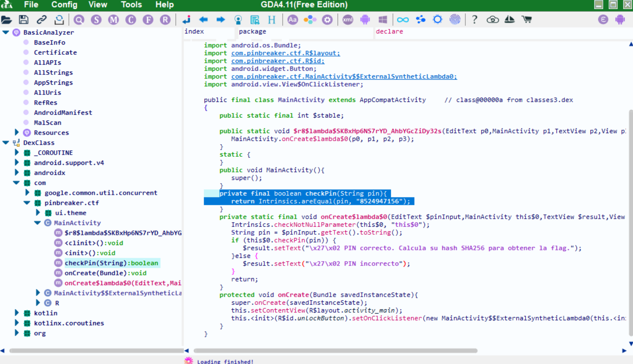Image resolution: width=633 pixels, height=364 pixels.
Task: Open the View menu
Action: (x=98, y=5)
